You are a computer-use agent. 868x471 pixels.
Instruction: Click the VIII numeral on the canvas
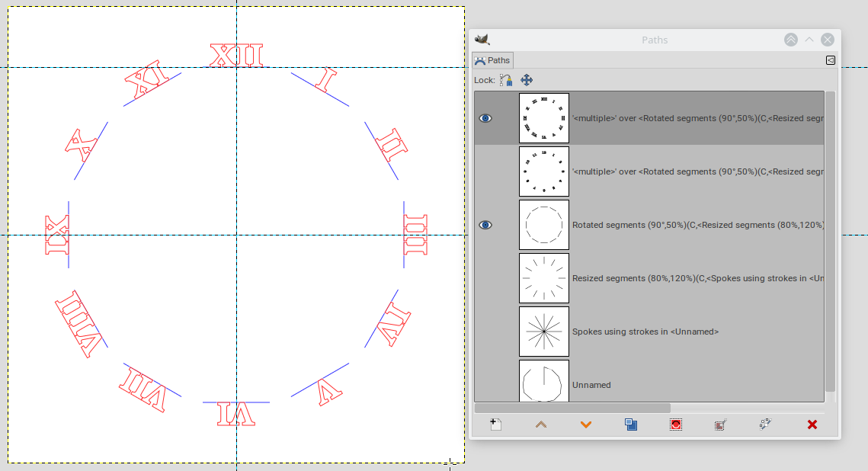(79, 324)
